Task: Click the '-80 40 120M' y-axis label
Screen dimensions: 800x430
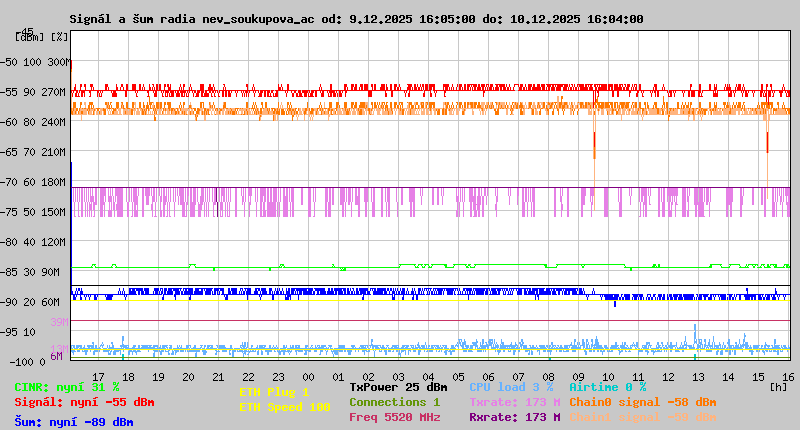Action: tap(33, 242)
